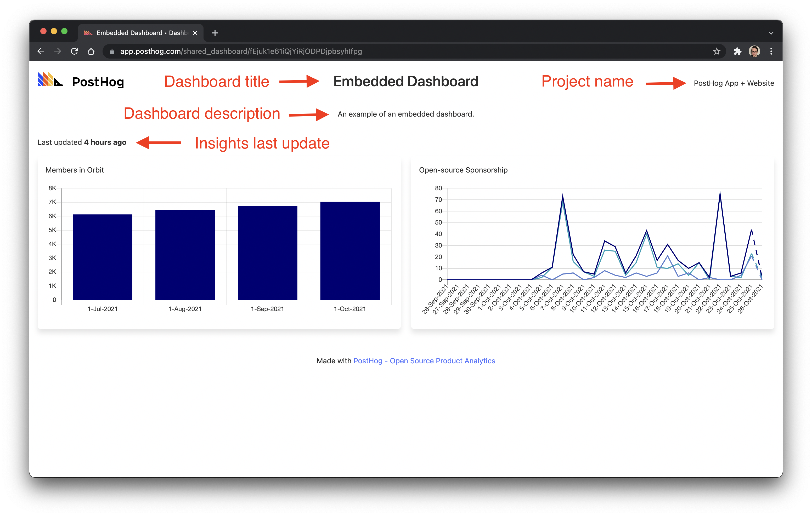Image resolution: width=812 pixels, height=516 pixels.
Task: Open the Chrome profile avatar
Action: 754,51
